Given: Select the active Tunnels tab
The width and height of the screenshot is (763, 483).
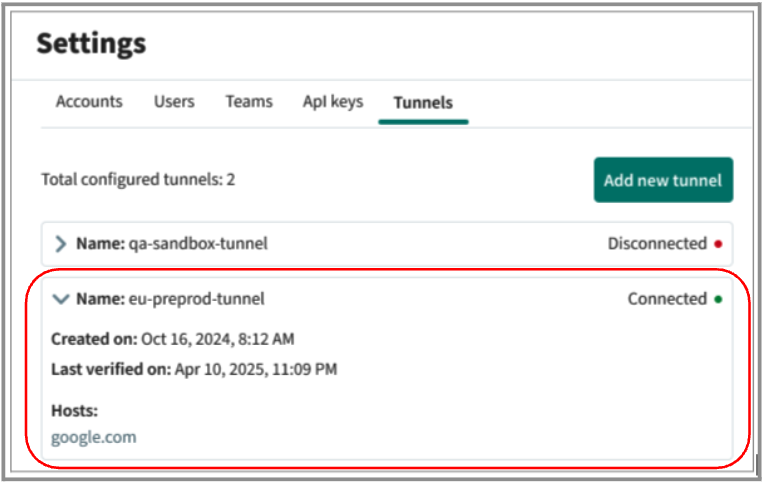Looking at the screenshot, I should pyautogui.click(x=423, y=103).
